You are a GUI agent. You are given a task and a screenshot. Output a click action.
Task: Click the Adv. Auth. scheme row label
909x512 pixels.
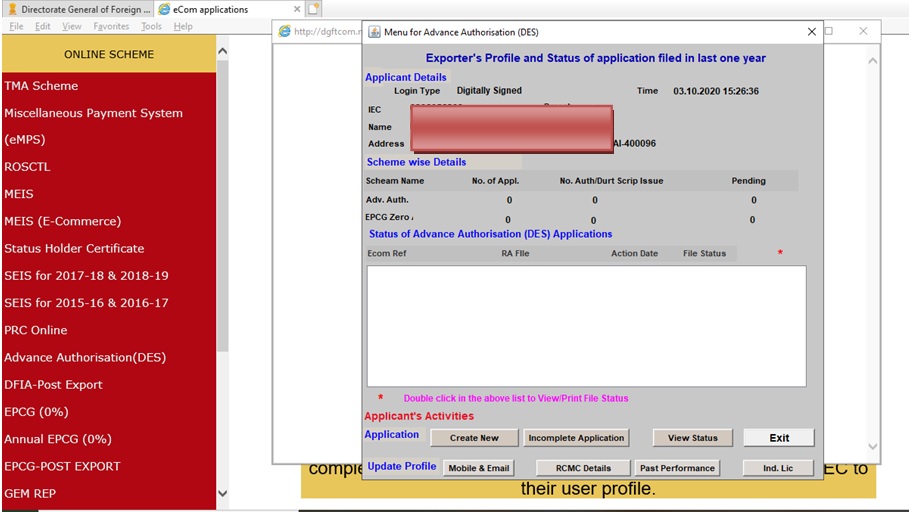point(387,200)
